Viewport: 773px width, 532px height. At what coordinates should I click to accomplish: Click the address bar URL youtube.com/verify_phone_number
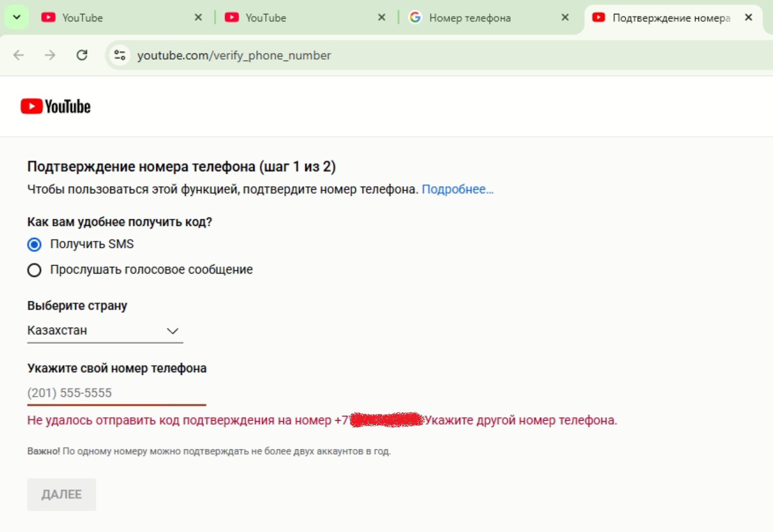(x=234, y=55)
